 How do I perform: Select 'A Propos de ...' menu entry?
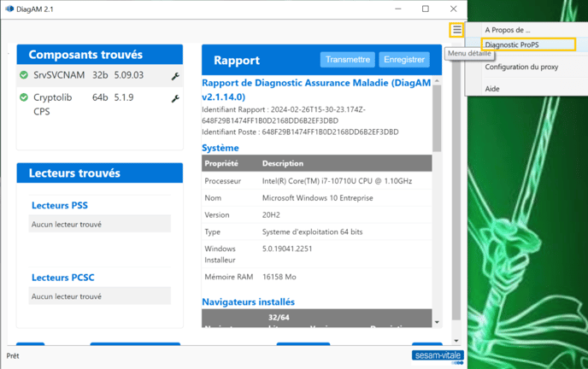508,30
